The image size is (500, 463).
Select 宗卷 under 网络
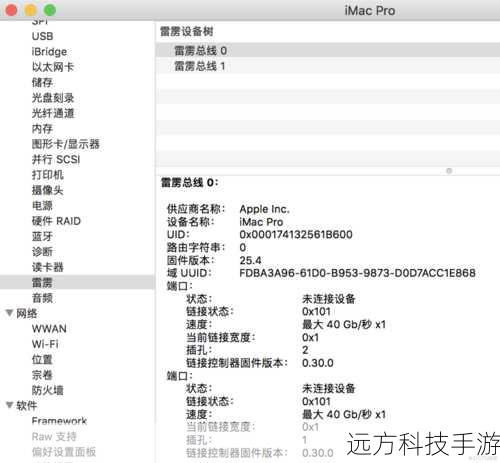pyautogui.click(x=42, y=375)
